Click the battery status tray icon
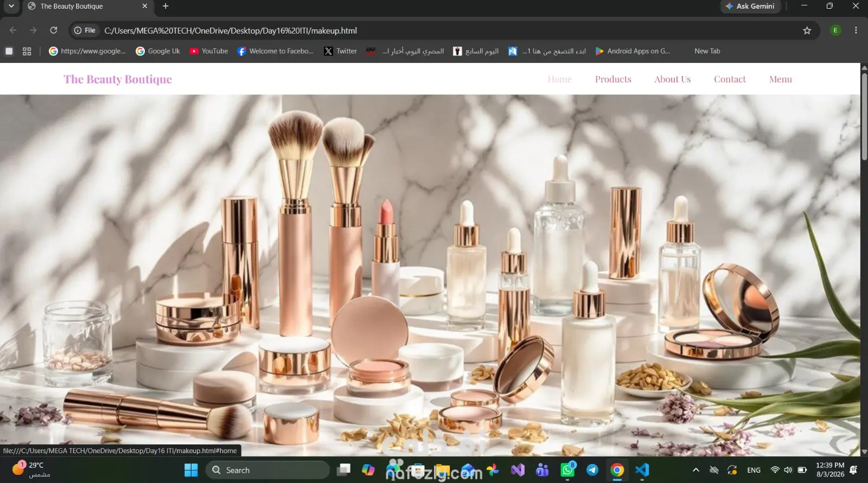 pyautogui.click(x=802, y=470)
